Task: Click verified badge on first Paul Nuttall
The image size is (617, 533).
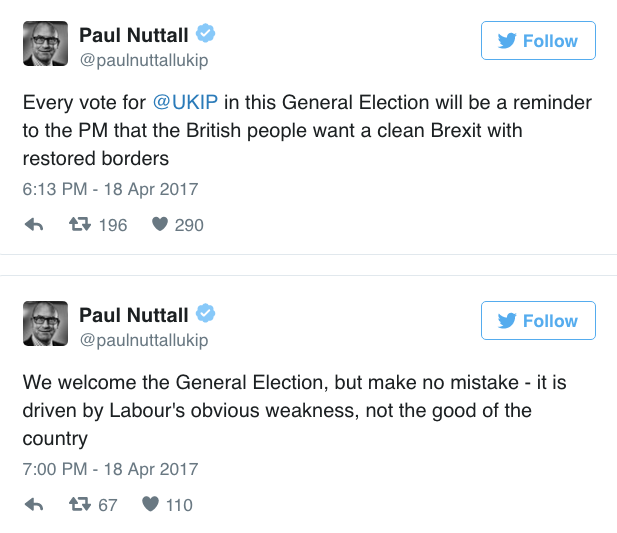Action: click(x=206, y=35)
